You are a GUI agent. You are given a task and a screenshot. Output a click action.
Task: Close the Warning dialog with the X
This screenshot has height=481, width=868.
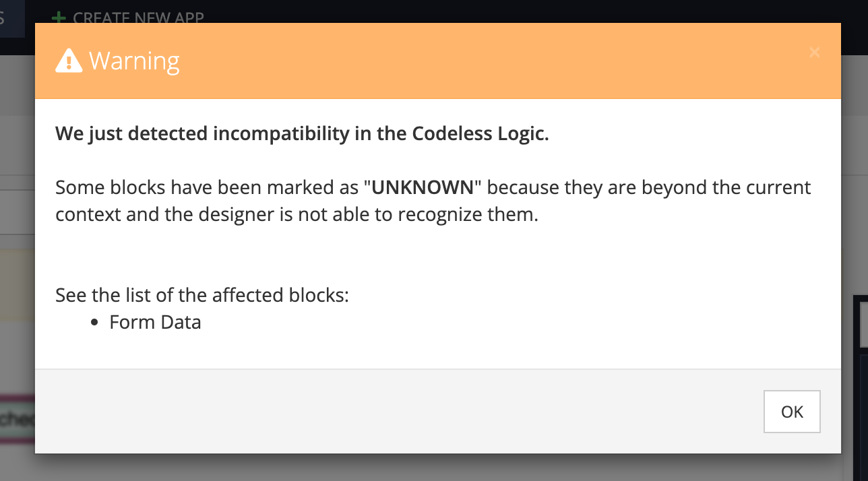(815, 53)
